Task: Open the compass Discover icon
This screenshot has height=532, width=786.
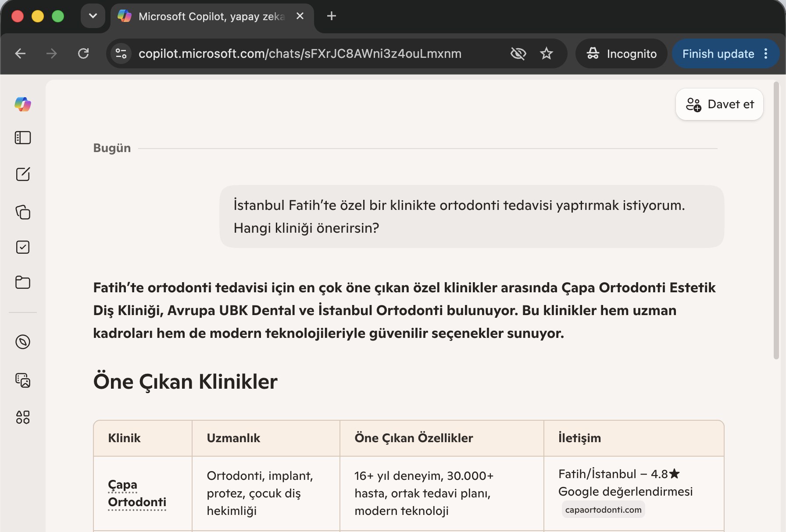Action: (23, 342)
